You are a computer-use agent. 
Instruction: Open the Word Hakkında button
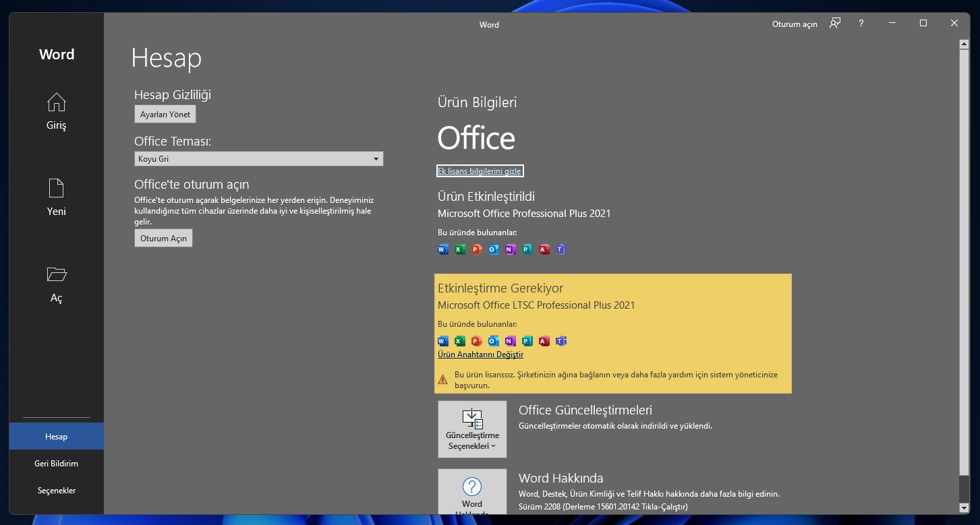(472, 492)
